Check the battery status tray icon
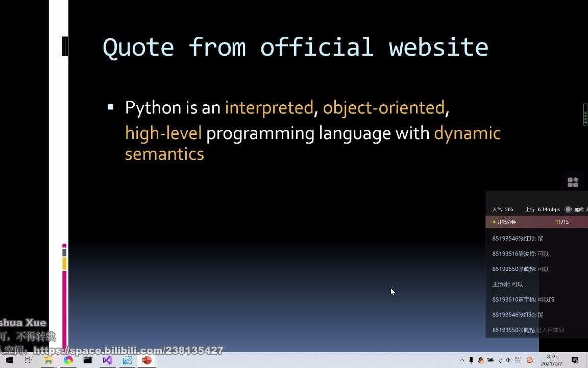Viewport: 588px width, 368px height. tap(490, 360)
